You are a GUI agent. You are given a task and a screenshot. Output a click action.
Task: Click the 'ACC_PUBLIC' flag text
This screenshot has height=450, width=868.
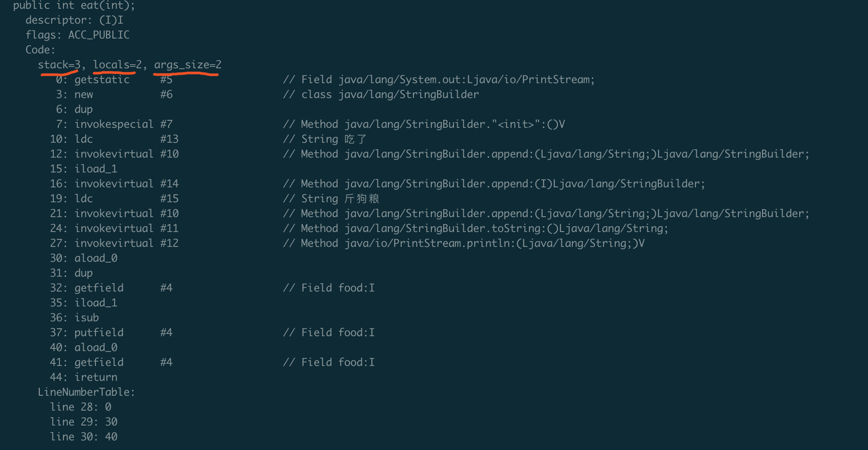tap(99, 35)
